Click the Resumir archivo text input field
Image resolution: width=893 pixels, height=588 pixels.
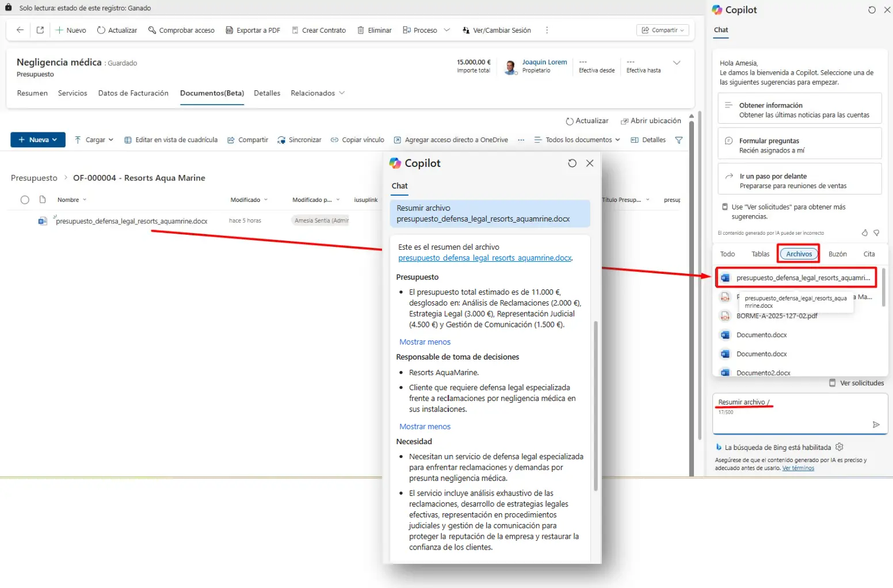click(x=794, y=414)
